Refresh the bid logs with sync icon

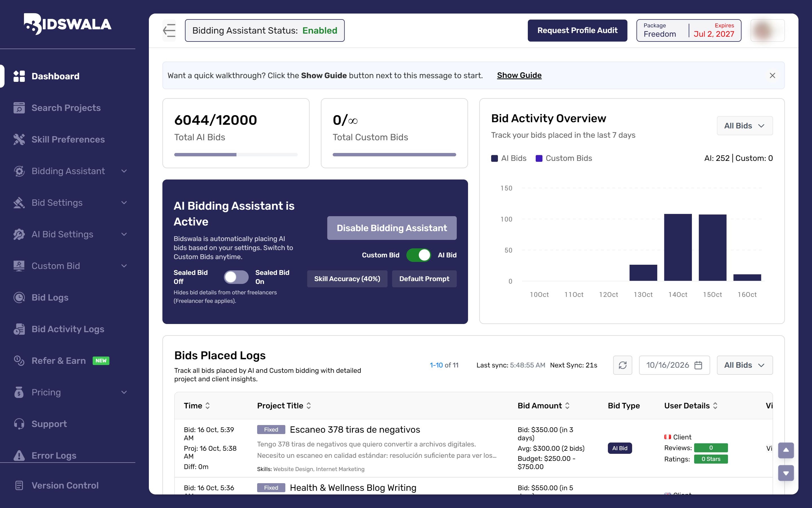[623, 365]
